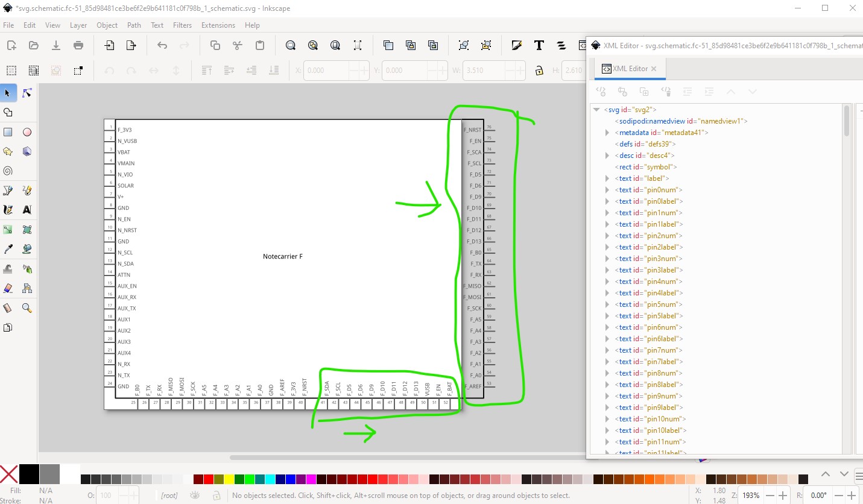Open the palette options menu button
This screenshot has height=504, width=863.
(x=858, y=475)
